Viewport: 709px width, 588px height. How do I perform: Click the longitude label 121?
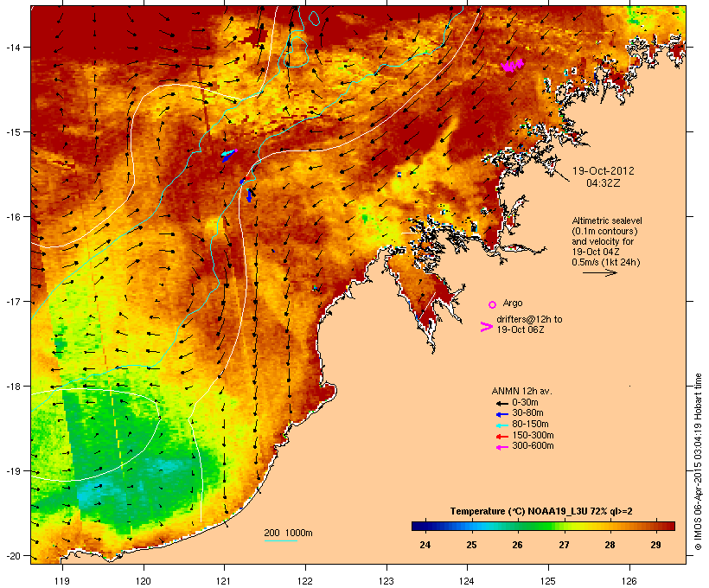(224, 581)
